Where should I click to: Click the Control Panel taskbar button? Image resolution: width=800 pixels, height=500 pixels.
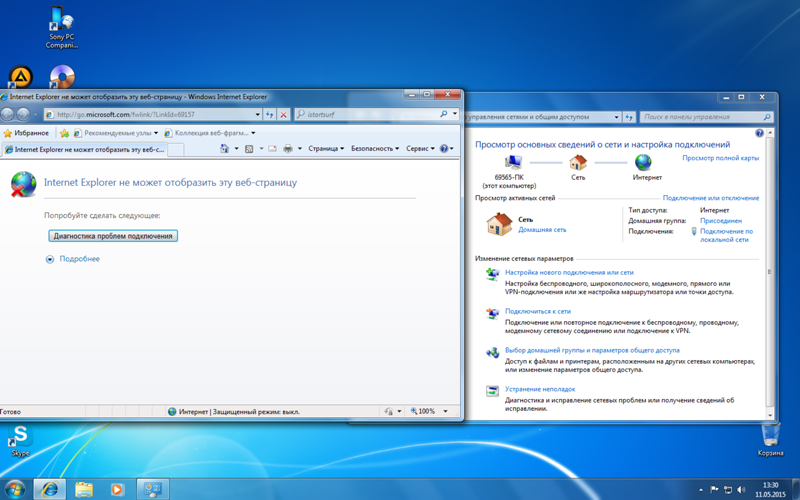click(x=152, y=489)
